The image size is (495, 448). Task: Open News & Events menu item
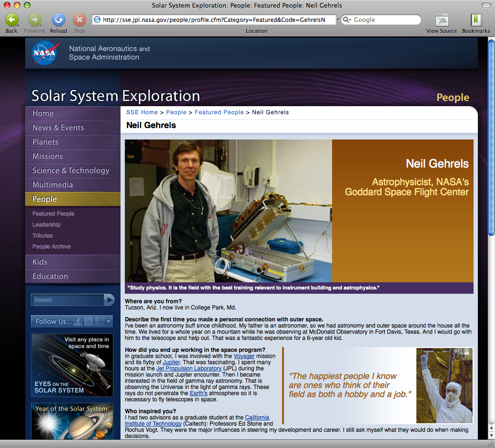click(72, 128)
